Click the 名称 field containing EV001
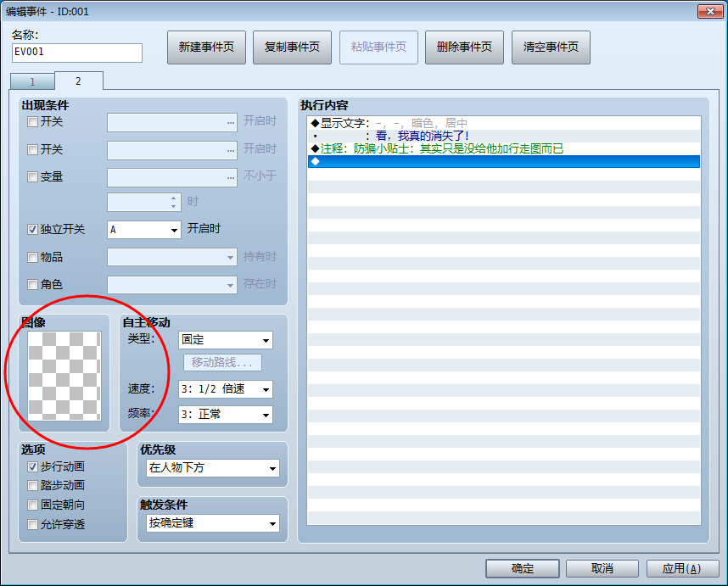 77,53
